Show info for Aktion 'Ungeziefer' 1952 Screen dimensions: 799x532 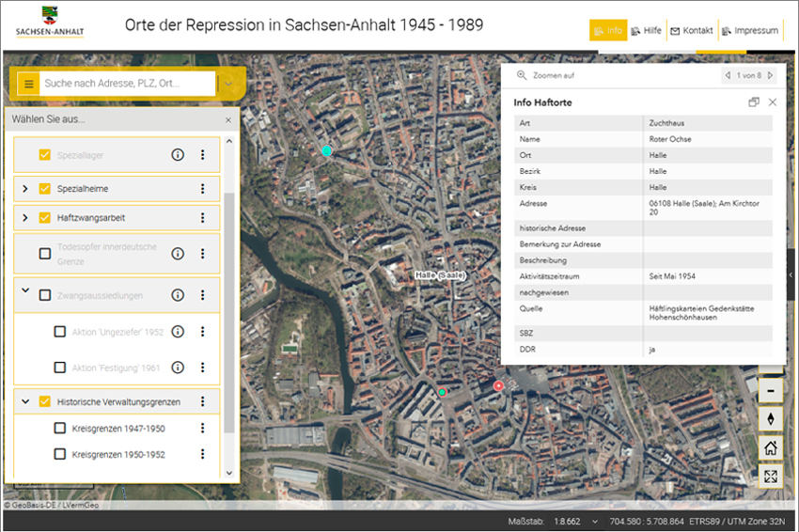(x=177, y=332)
